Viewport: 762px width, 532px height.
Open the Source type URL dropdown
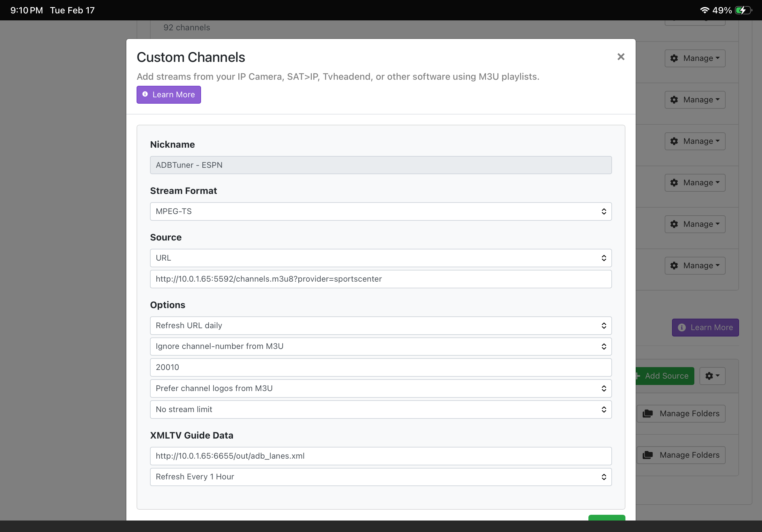click(380, 258)
